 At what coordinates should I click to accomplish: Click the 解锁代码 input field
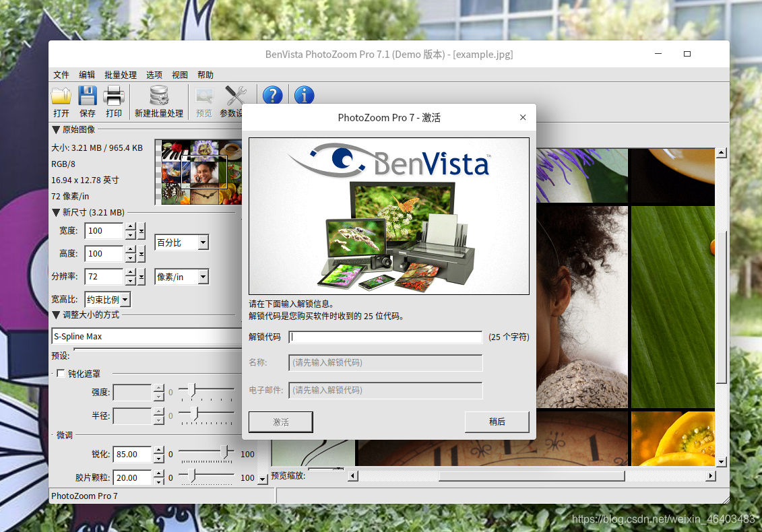pos(385,337)
